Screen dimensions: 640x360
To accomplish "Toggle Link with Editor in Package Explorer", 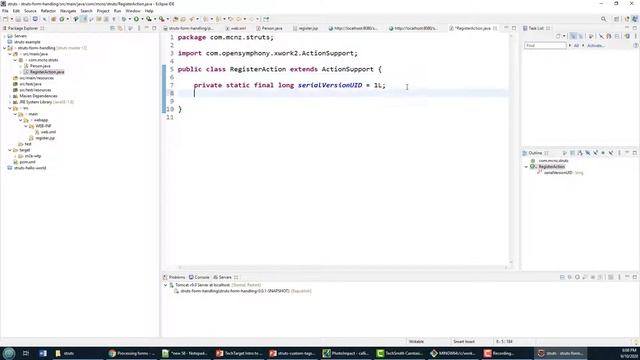I will (120, 28).
